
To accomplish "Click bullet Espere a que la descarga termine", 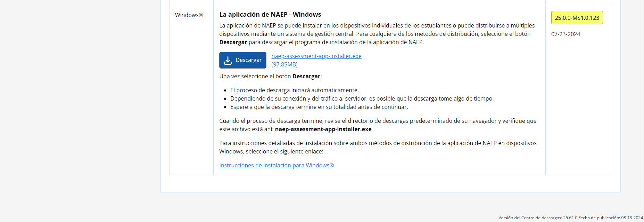I will pos(319,107).
